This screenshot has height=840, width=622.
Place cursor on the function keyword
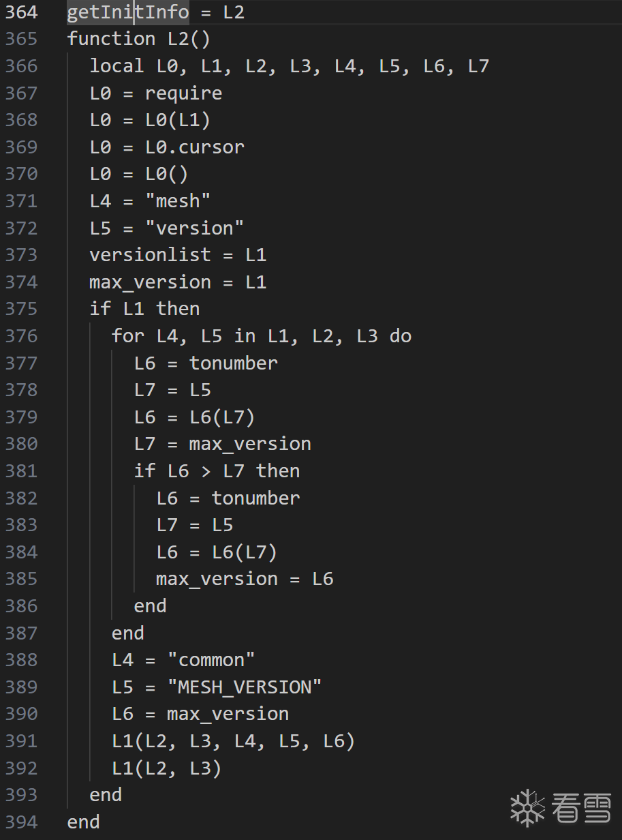point(111,39)
